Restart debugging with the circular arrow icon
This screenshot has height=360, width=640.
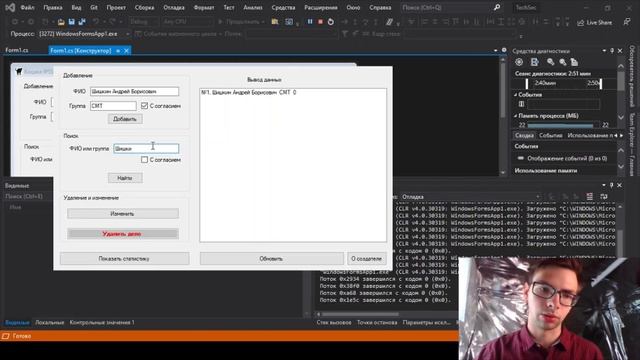click(x=331, y=22)
